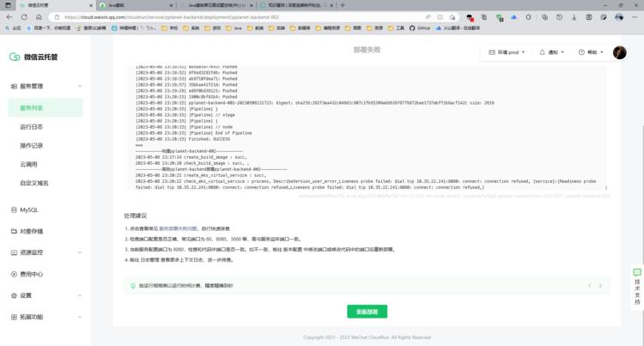Open the browser profile avatar icon
Screen dimensions: 644x346
[x=619, y=17]
